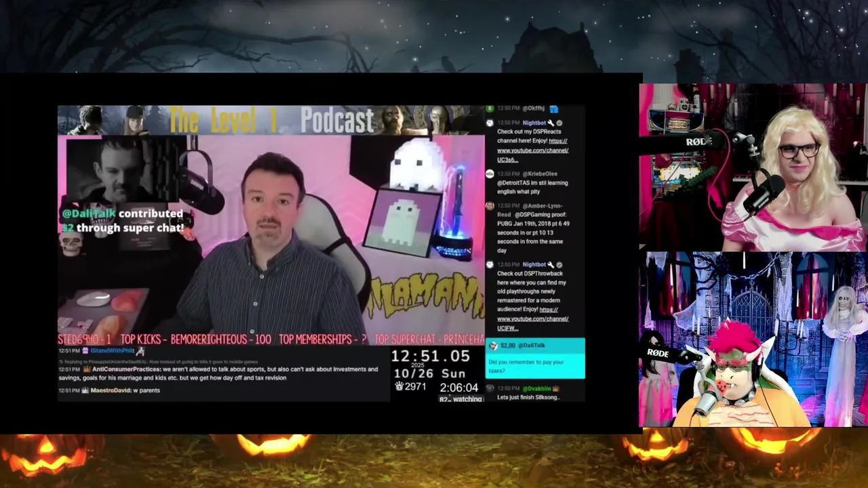Click 'TOP KICKS - BEMORERIGHTEOUS - 100' ticker text
This screenshot has width=868, height=488.
[195, 339]
